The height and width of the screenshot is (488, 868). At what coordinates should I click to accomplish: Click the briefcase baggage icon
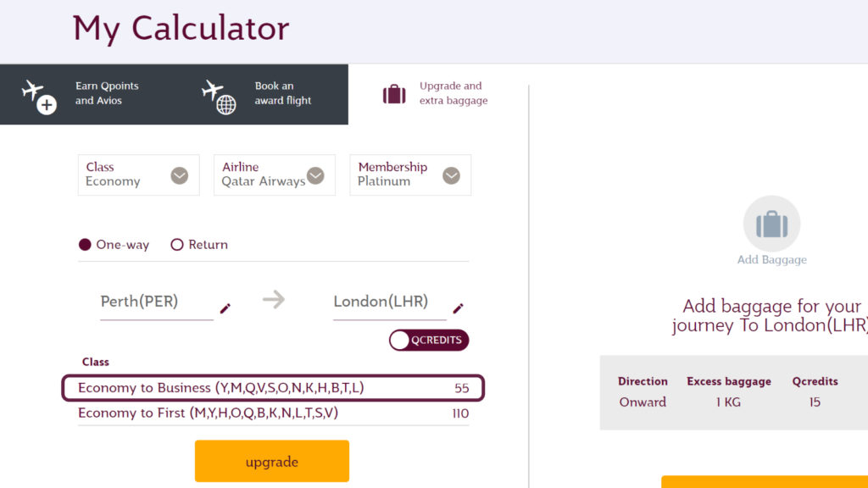(393, 93)
